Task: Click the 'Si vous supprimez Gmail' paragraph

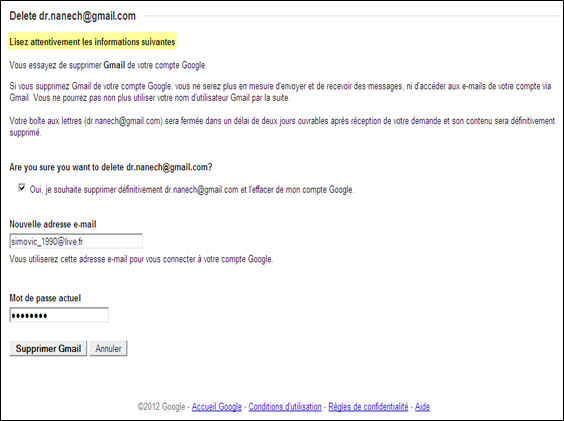Action: (280, 92)
